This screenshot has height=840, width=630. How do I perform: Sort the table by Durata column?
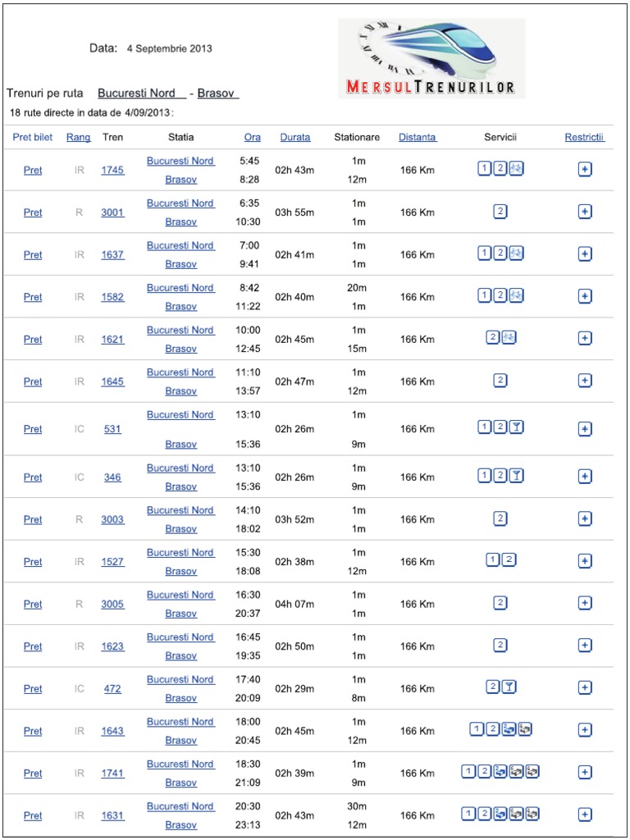coord(295,138)
